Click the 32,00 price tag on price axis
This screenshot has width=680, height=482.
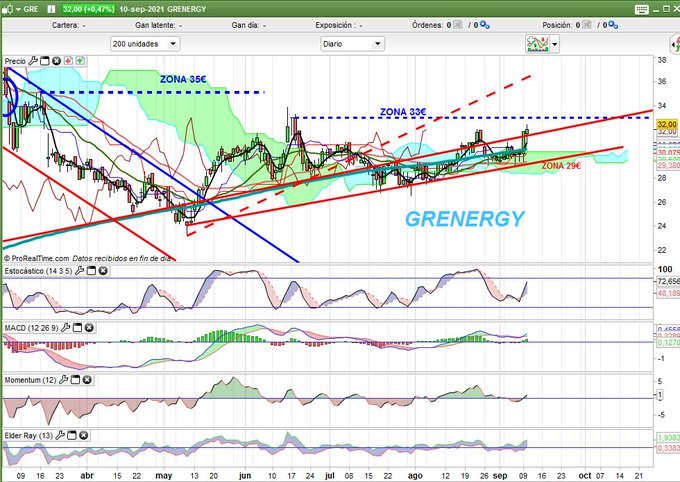pyautogui.click(x=667, y=124)
